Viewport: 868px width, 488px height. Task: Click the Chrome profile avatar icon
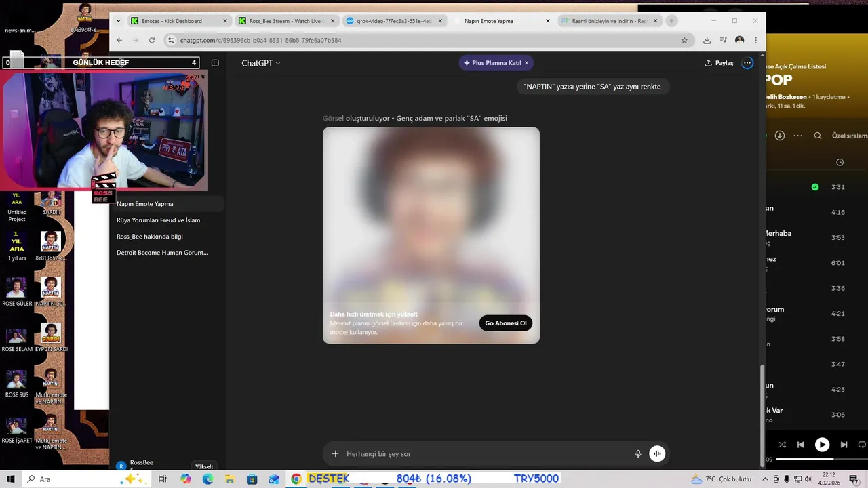tap(740, 40)
